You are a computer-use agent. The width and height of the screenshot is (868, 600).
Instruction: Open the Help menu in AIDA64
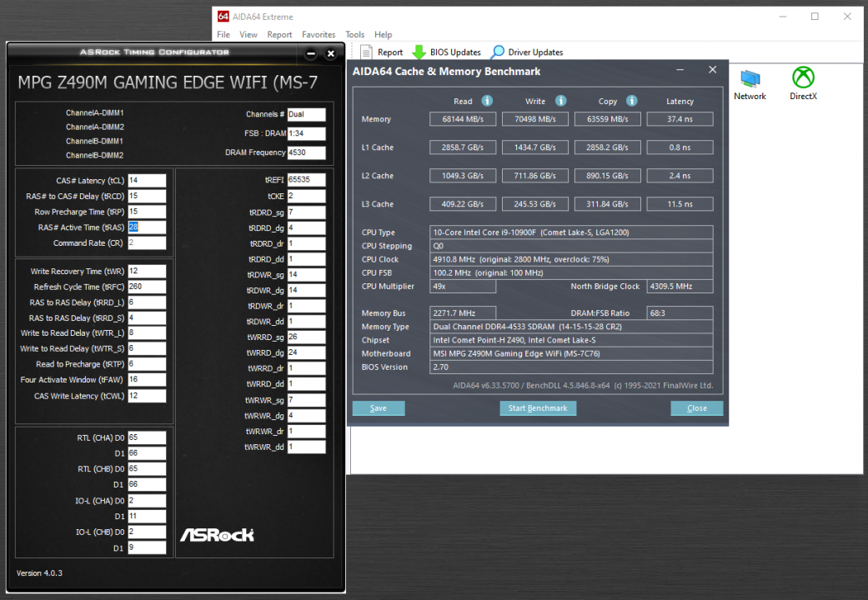tap(383, 34)
